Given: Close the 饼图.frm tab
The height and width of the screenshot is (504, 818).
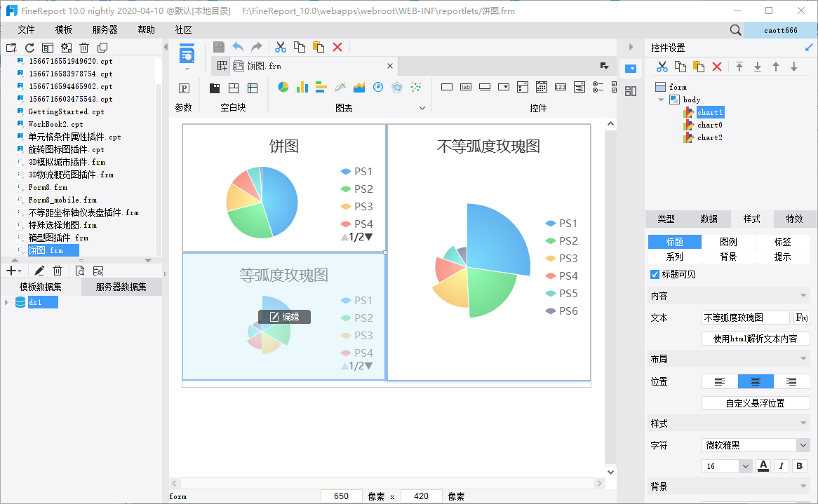Looking at the screenshot, I should click(389, 66).
